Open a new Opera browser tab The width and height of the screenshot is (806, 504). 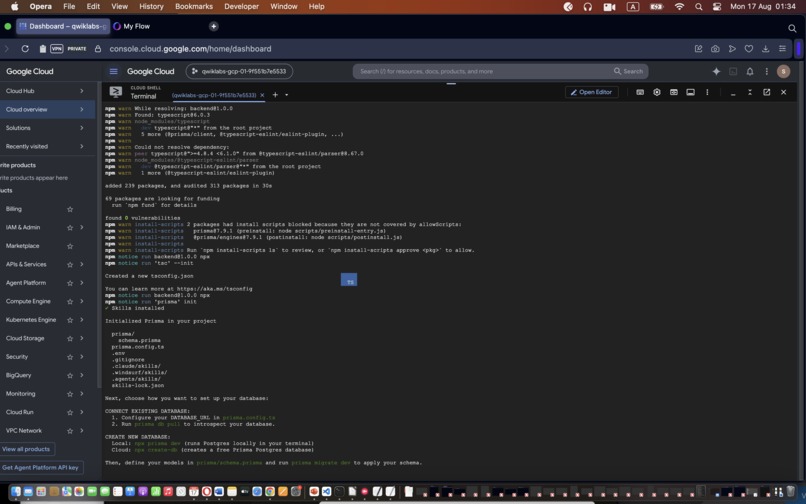point(213,26)
